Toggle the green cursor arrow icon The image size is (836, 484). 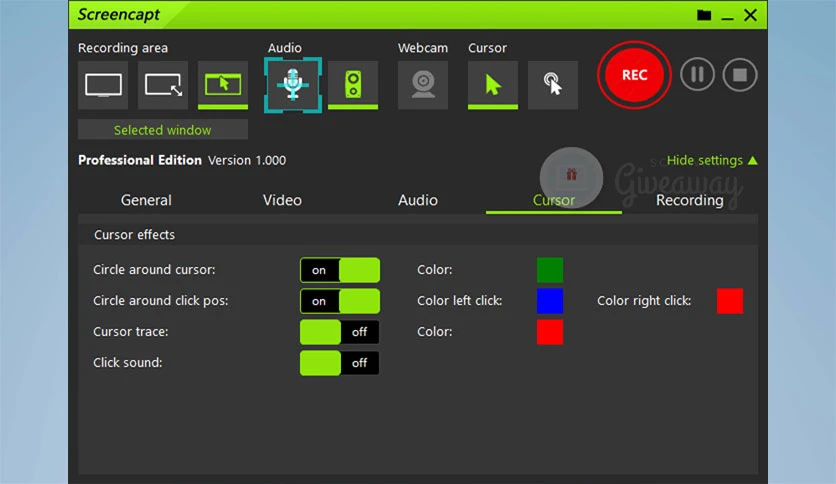click(x=493, y=85)
